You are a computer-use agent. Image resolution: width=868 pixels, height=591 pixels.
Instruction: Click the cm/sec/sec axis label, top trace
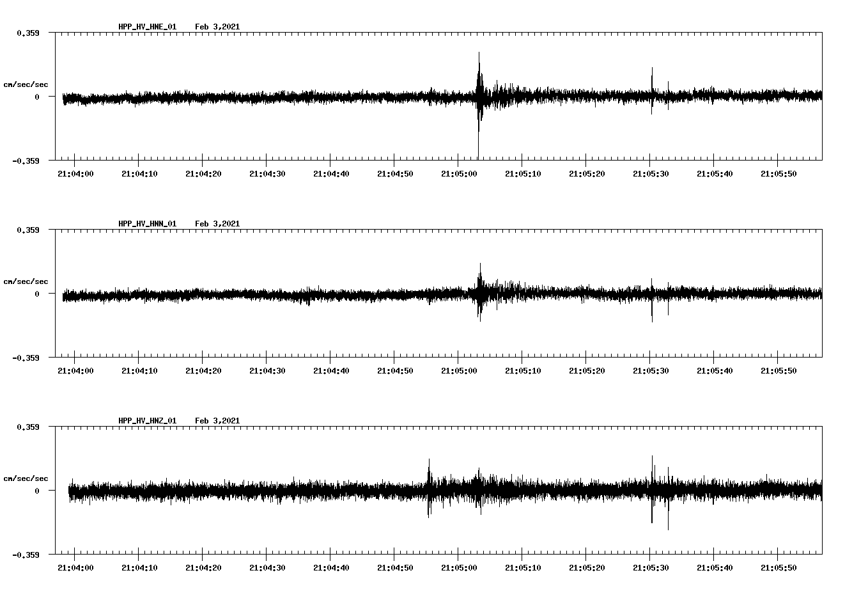(x=27, y=84)
